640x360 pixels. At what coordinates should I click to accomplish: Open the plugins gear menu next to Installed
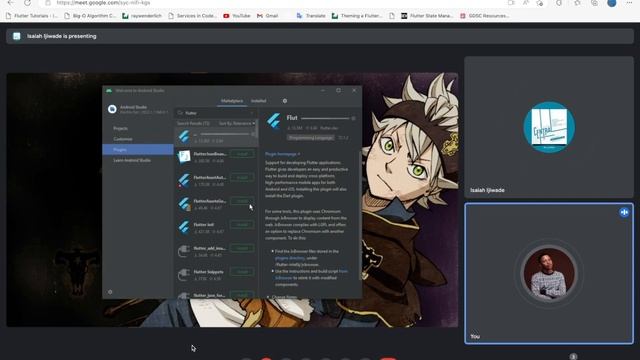point(285,101)
